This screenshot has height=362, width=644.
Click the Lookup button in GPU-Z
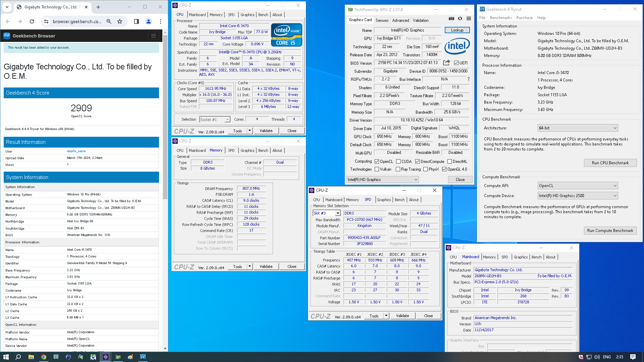457,30
